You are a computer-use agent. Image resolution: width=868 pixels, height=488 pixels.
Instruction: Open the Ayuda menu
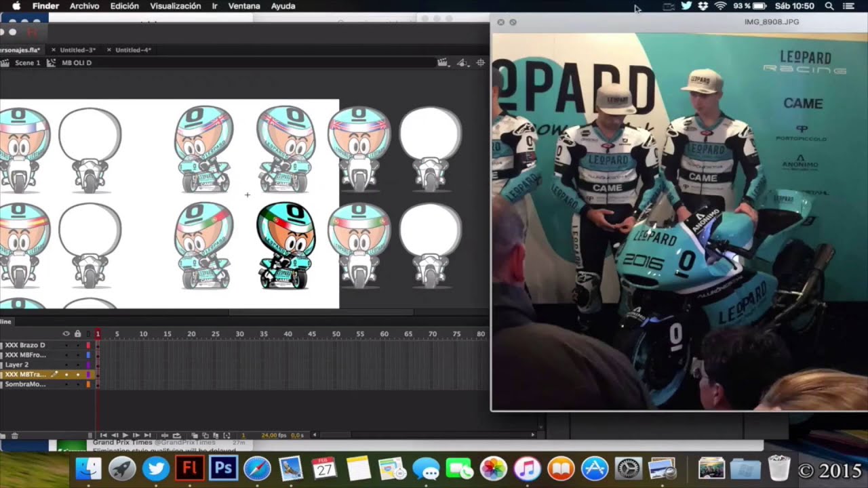point(283,6)
